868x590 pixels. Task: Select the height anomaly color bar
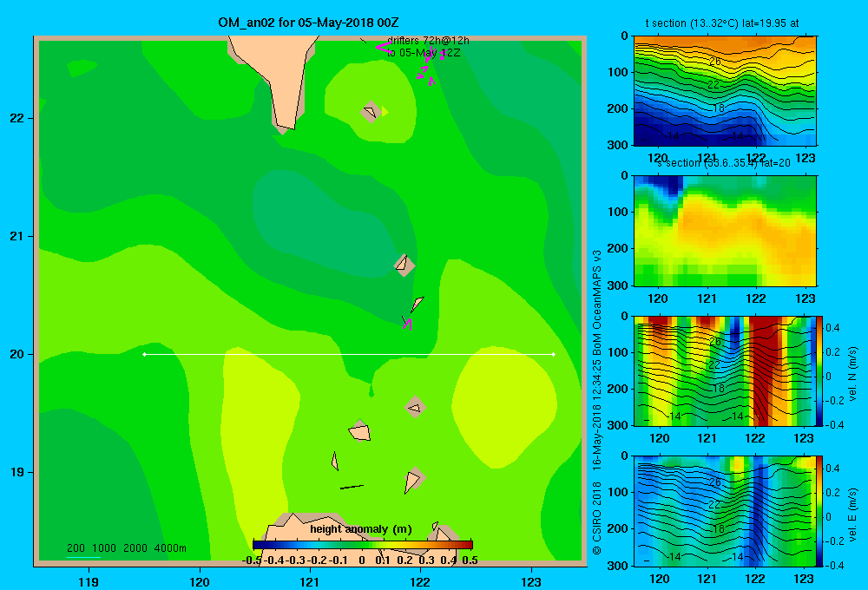pos(363,545)
